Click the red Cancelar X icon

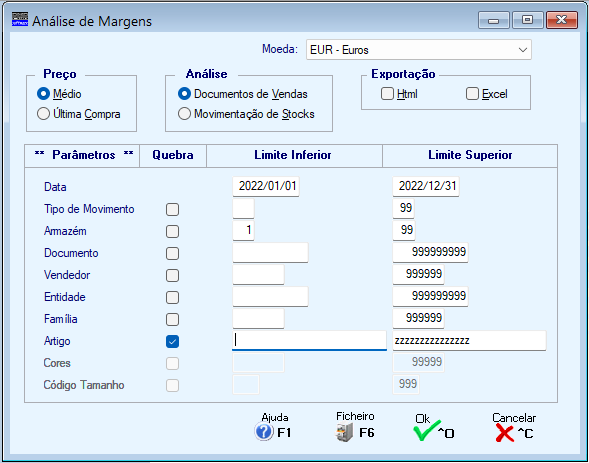point(504,433)
